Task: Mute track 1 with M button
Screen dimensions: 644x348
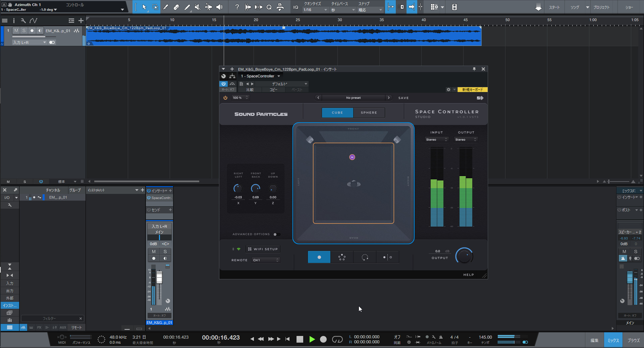Action: point(16,31)
